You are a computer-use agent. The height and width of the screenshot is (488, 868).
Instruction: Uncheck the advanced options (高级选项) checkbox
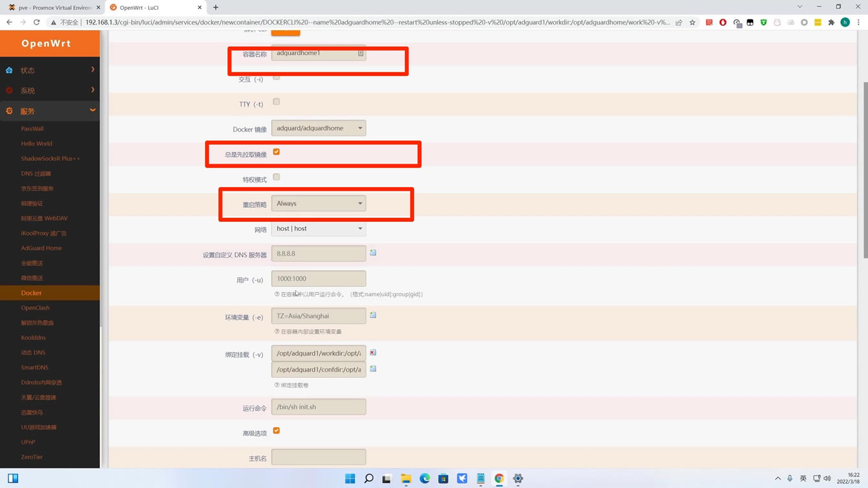276,430
